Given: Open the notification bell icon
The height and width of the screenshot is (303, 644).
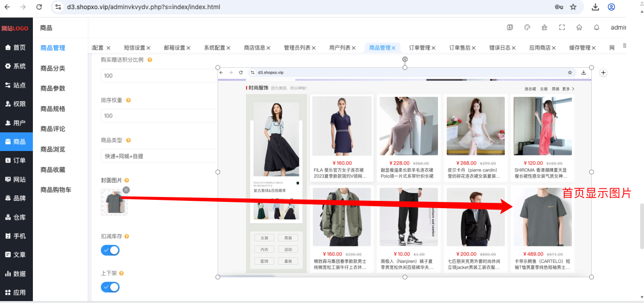Looking at the screenshot, I should (x=597, y=28).
